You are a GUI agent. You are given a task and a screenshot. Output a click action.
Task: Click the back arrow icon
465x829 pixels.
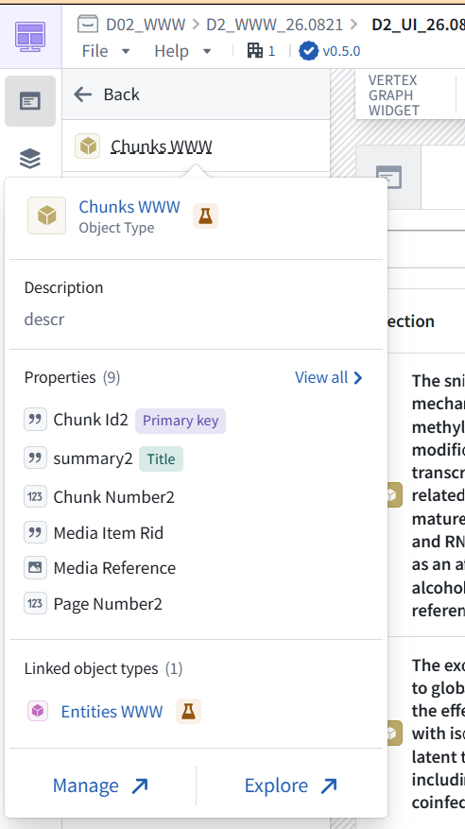pyautogui.click(x=83, y=95)
